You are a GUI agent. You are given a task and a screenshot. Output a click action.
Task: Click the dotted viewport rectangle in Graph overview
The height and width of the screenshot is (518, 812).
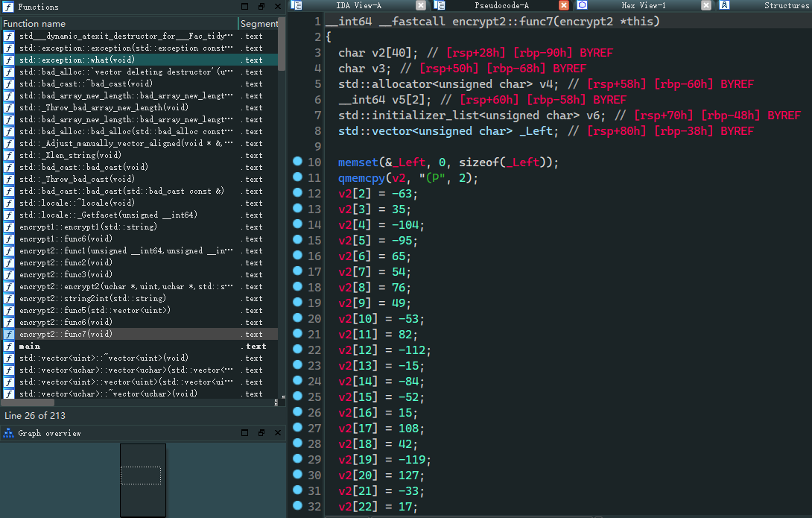[x=141, y=476]
